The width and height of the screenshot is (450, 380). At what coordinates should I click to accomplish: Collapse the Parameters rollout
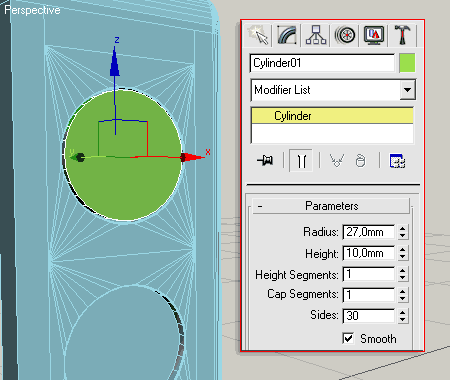pos(331,206)
